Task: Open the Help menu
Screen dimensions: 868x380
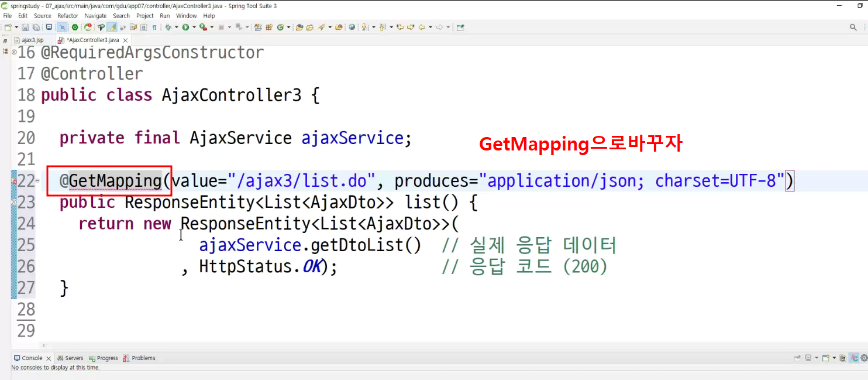Action: [x=209, y=16]
